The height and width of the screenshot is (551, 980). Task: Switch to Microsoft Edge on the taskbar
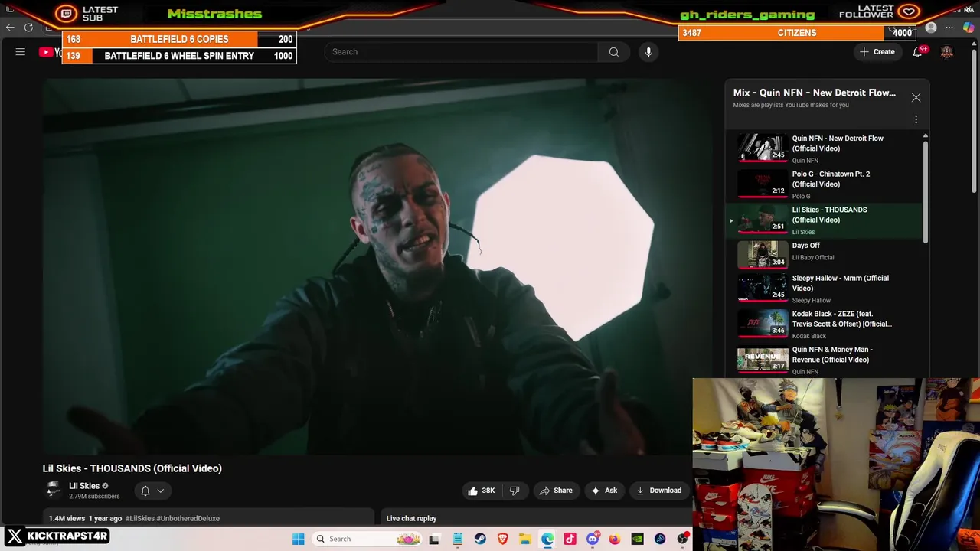click(x=547, y=539)
